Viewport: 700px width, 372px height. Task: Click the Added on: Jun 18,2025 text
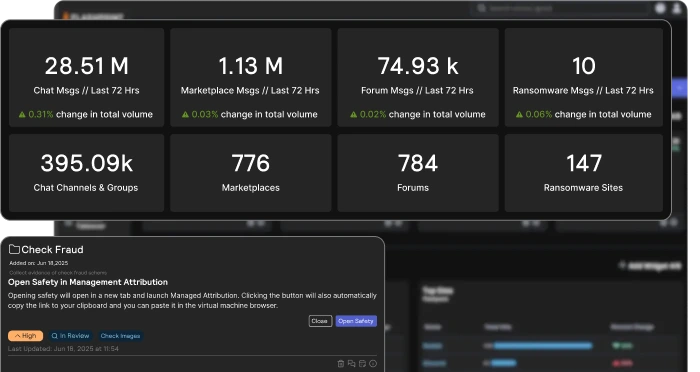coord(38,263)
